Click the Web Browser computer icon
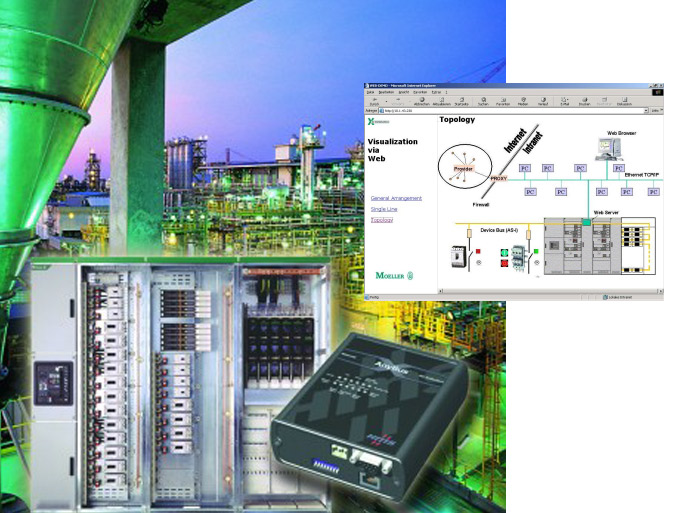The height and width of the screenshot is (513, 695). coord(611,150)
